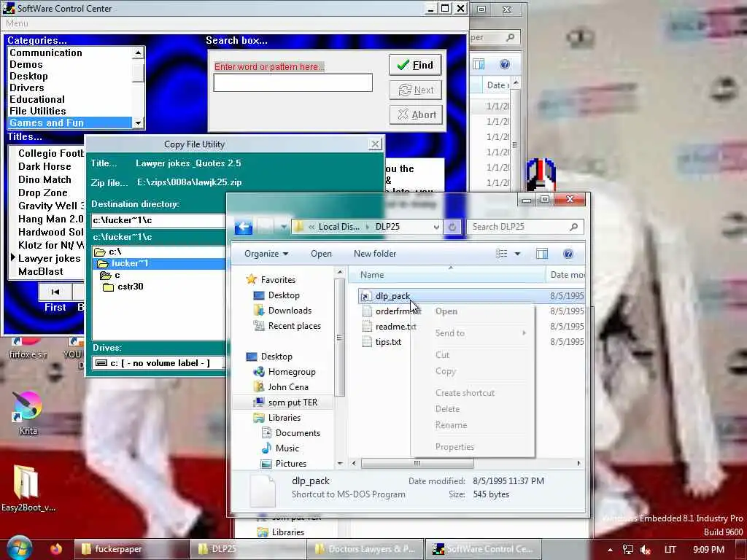The height and width of the screenshot is (560, 747).
Task: Click the change view icon in DLP25
Action: point(502,254)
